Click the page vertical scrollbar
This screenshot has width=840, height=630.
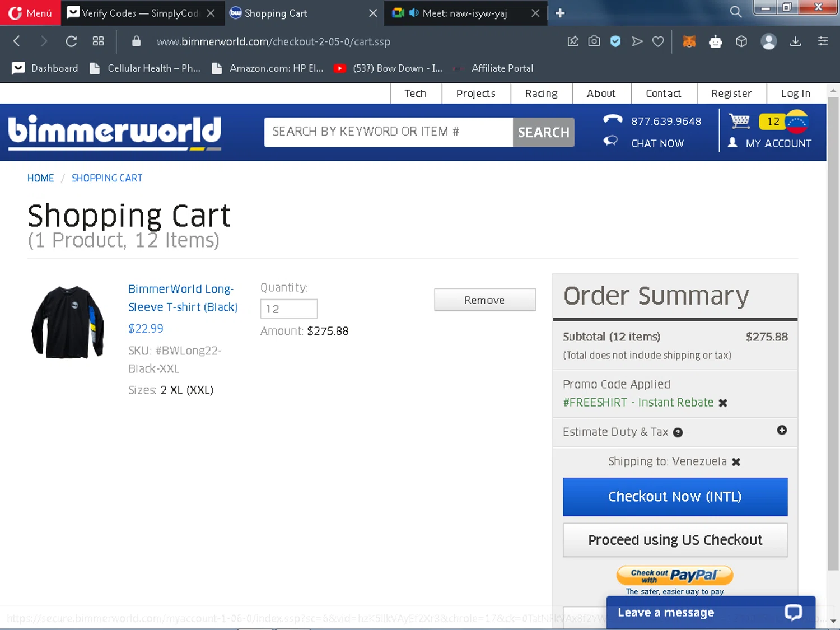pyautogui.click(x=833, y=333)
